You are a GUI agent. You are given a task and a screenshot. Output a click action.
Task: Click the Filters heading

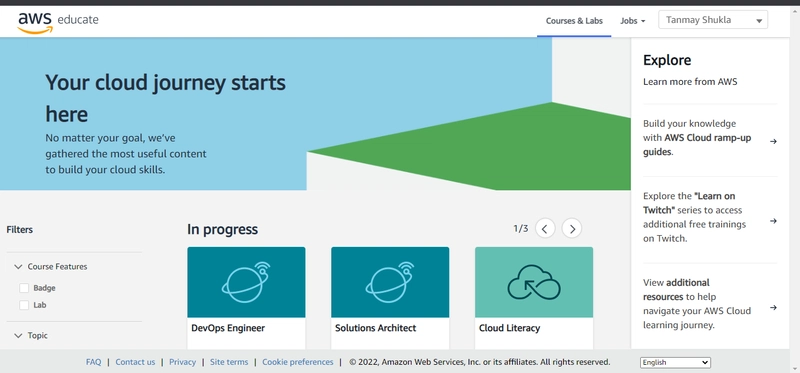19,230
